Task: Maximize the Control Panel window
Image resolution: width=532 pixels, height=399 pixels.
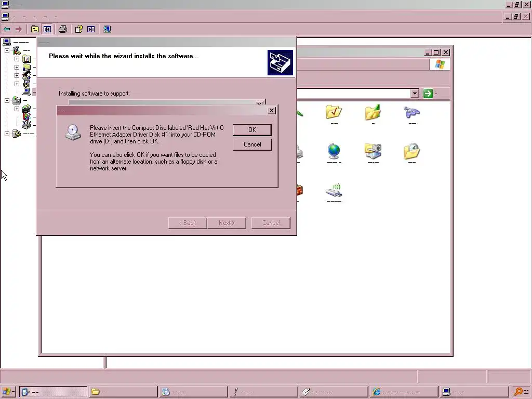Action: click(436, 52)
